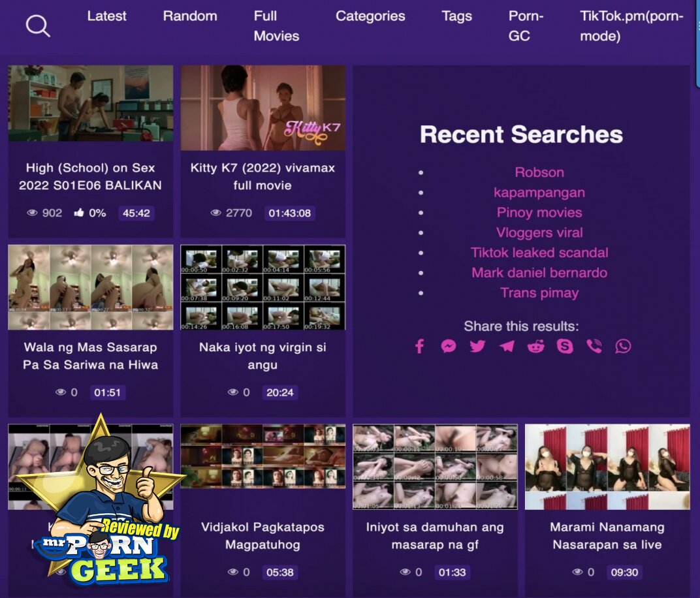Share results via Viber phone icon
Screen dimensions: 700x598
click(594, 346)
